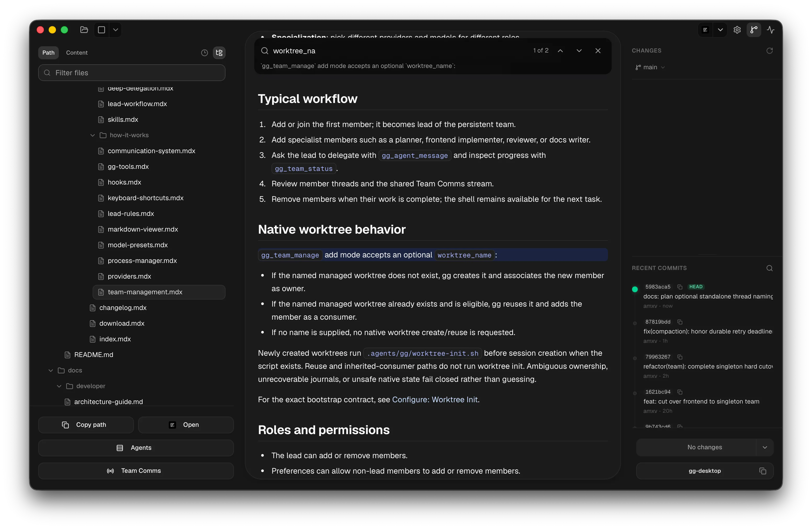Viewport: 812px width, 529px height.
Task: Click the HEAD badge on top commit
Action: click(x=696, y=287)
